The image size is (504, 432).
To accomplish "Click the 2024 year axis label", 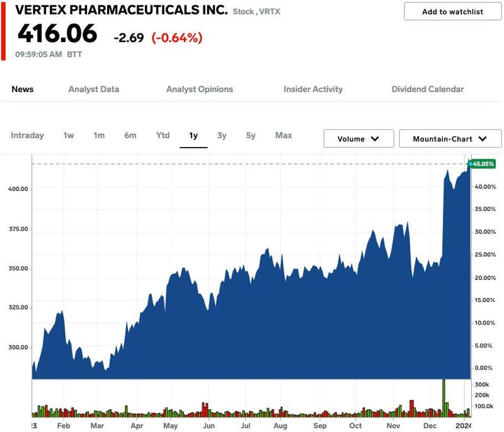I will [463, 426].
